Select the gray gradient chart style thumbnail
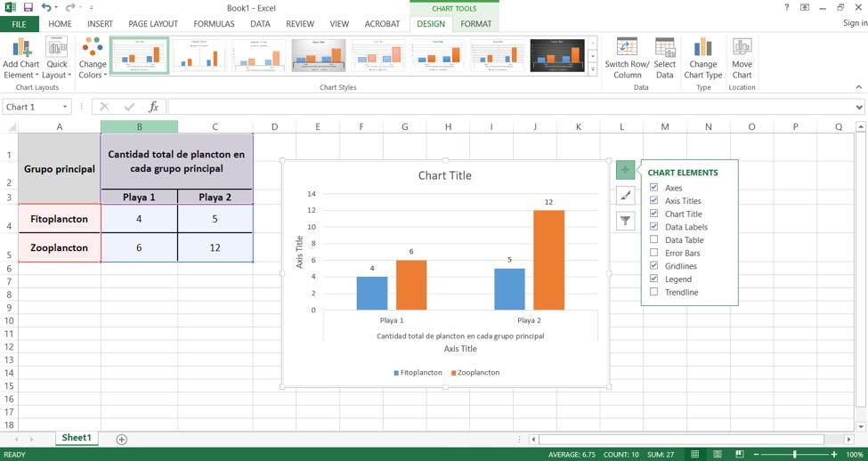The height and width of the screenshot is (461, 868). pyautogui.click(x=319, y=55)
